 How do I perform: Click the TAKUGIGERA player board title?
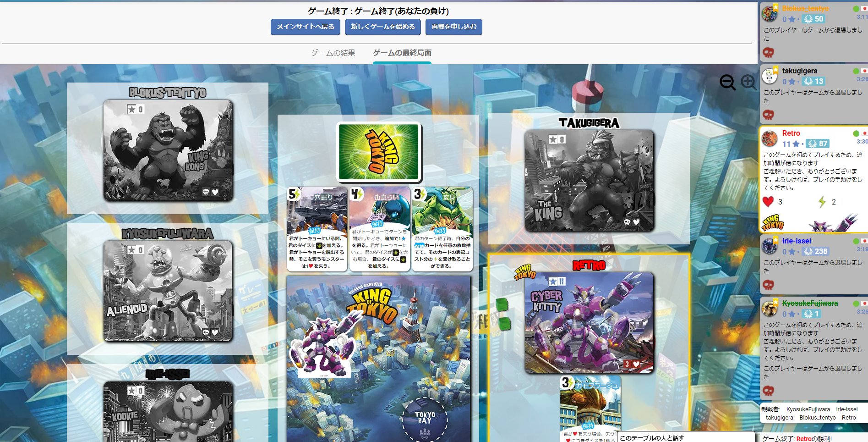[x=589, y=123]
